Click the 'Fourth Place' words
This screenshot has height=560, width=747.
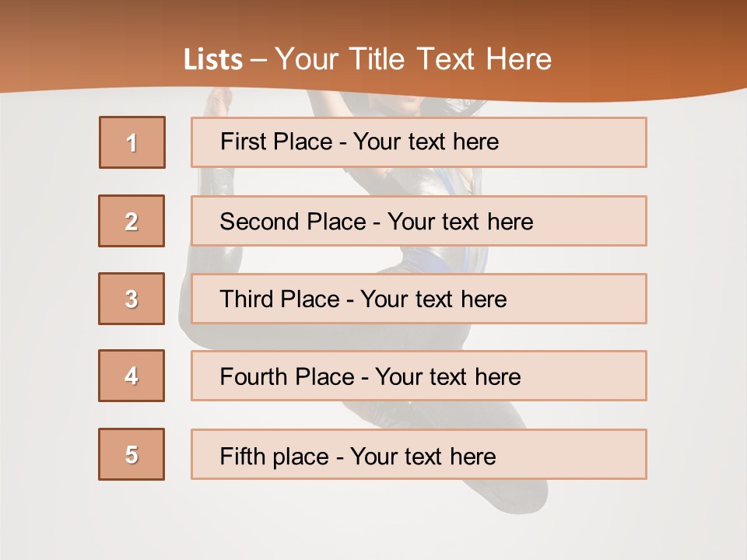tap(287, 376)
